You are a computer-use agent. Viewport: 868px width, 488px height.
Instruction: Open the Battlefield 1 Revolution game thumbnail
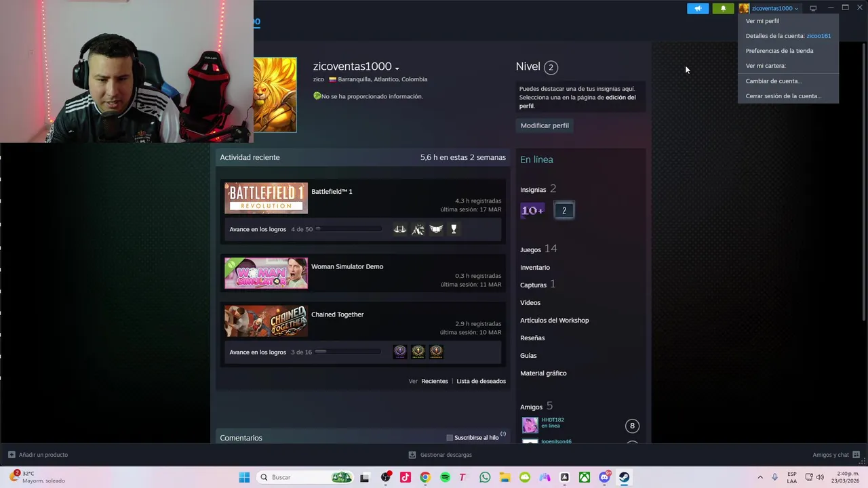point(266,198)
